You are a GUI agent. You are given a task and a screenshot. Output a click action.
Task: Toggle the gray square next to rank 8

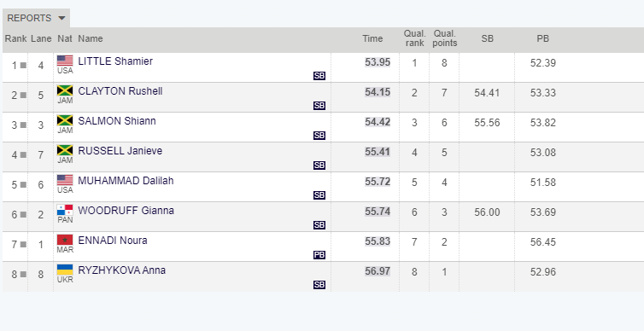[x=23, y=274]
